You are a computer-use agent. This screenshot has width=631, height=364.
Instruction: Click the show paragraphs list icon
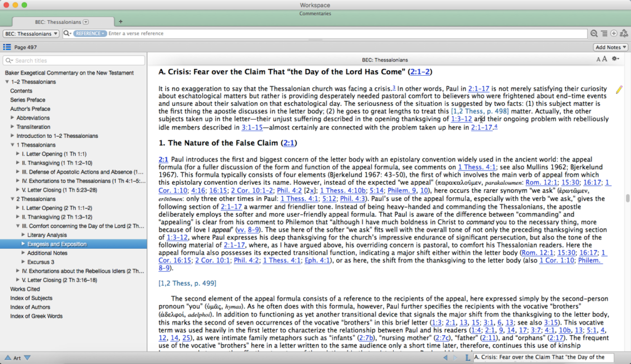coord(604,33)
